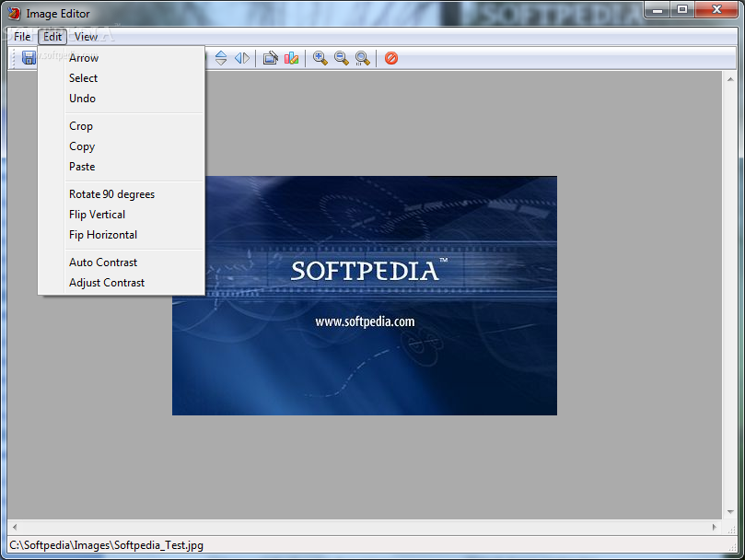Click the vertical scrollbar up arrow

730,79
